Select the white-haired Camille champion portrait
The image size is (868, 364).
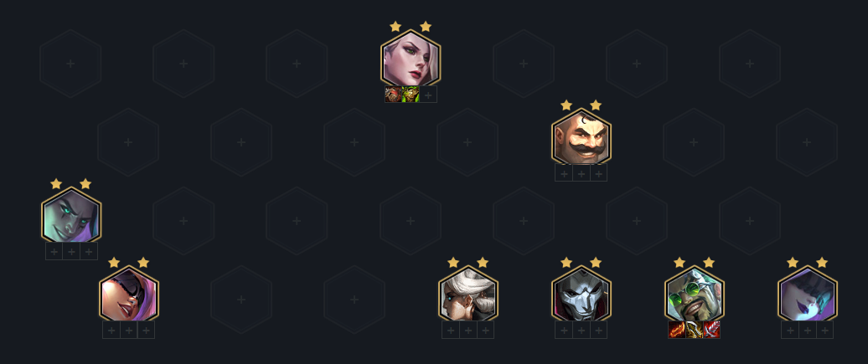click(x=468, y=295)
